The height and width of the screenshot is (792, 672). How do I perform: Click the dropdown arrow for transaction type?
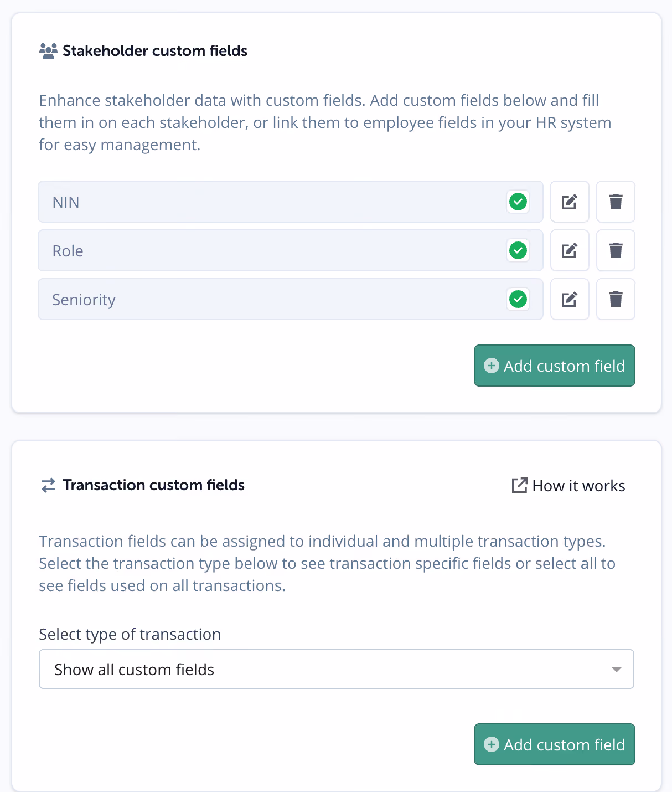[x=616, y=670]
